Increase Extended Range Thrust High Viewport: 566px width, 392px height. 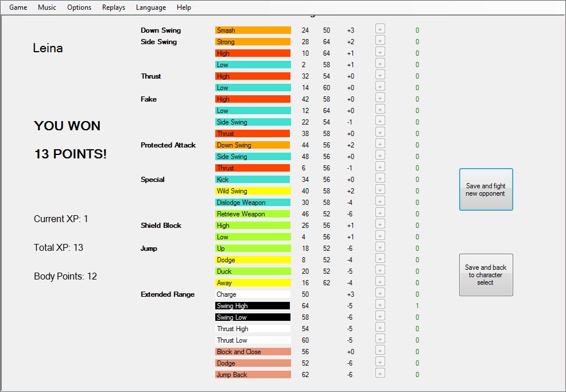click(380, 327)
